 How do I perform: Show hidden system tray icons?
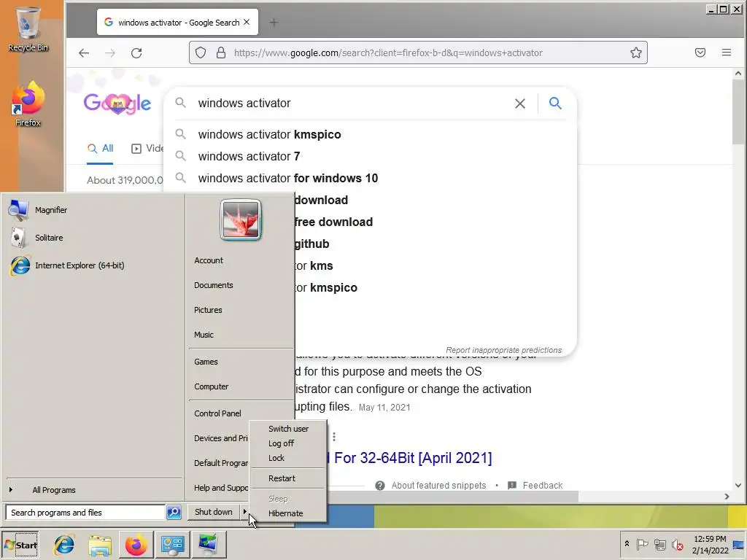[627, 544]
